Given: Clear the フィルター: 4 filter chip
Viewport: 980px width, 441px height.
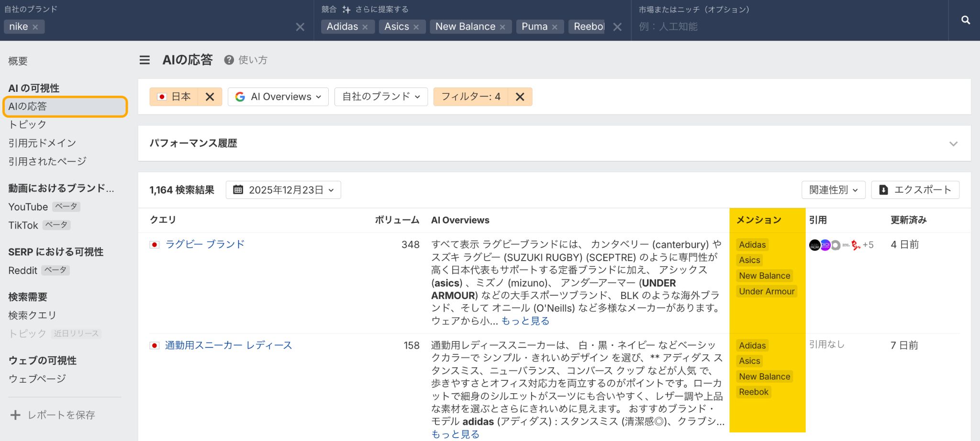Looking at the screenshot, I should tap(520, 97).
